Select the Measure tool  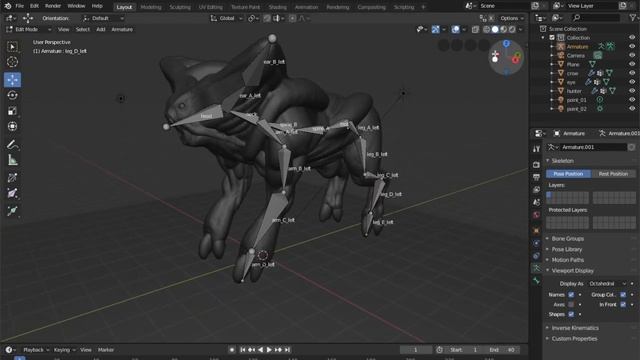coord(12,160)
